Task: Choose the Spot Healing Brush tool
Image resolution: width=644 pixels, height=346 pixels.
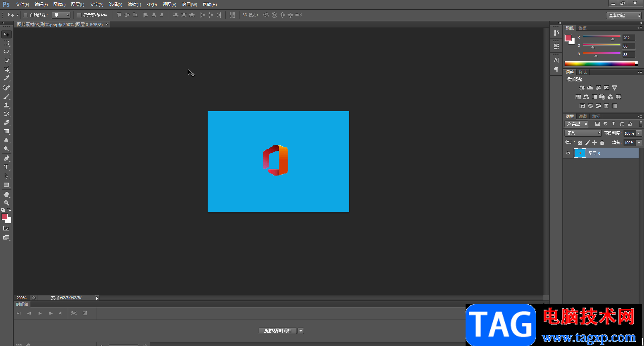Action: [x=6, y=88]
